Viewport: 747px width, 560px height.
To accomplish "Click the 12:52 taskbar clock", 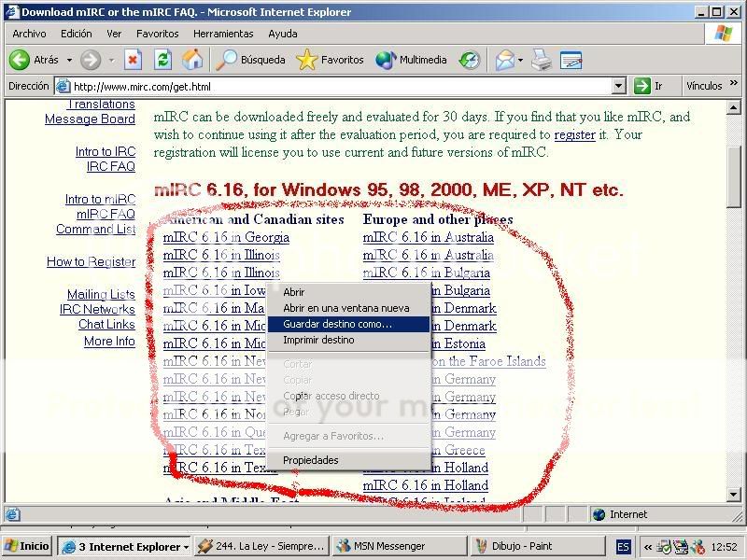I will point(724,547).
